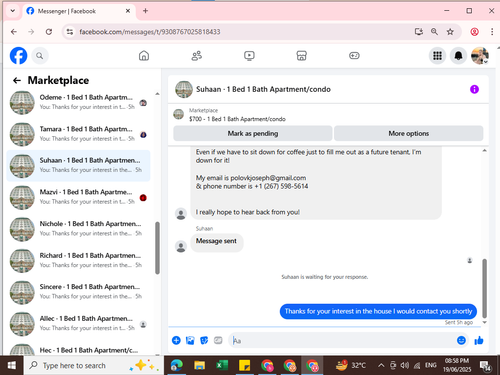
Task: Open Excel from taskbar
Action: [x=222, y=366]
